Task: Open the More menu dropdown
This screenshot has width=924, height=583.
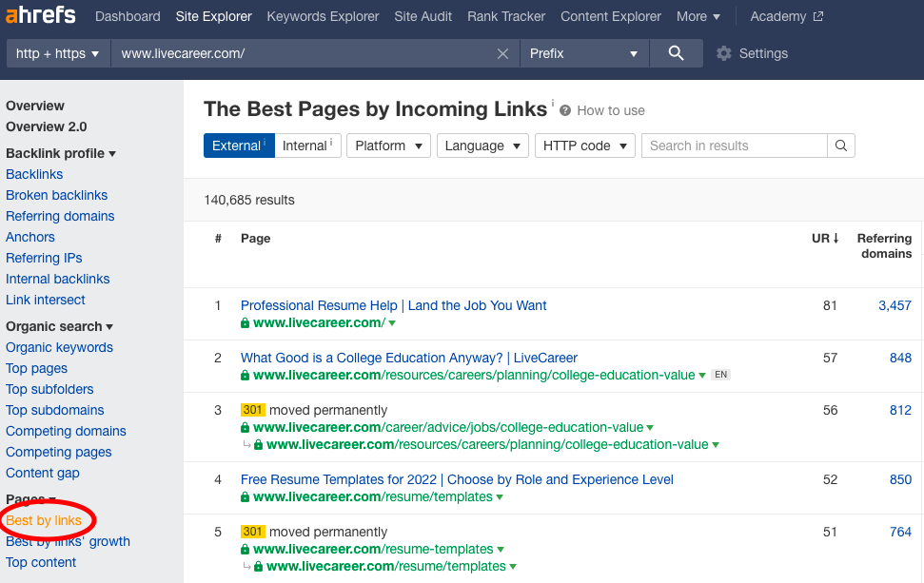Action: (x=698, y=16)
